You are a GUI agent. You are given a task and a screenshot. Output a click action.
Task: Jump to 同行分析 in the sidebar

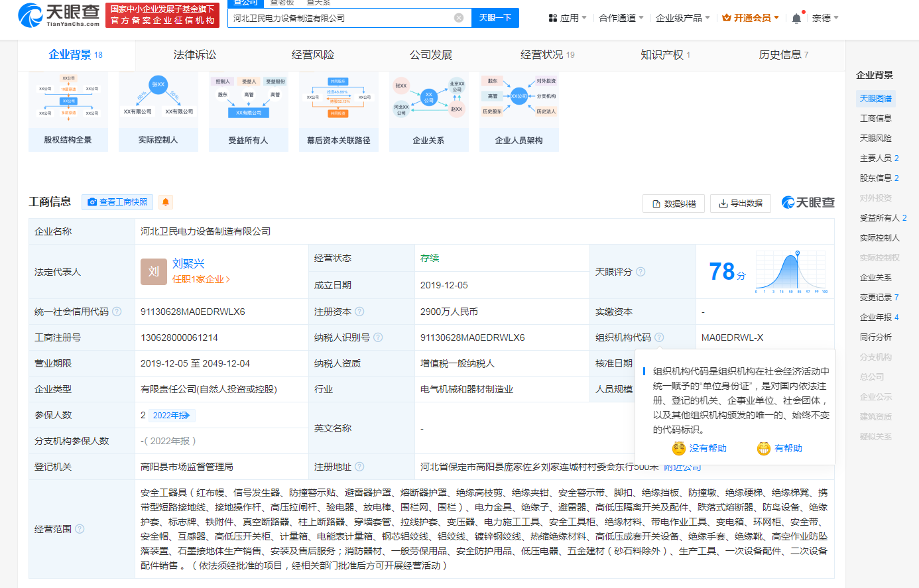(x=876, y=337)
